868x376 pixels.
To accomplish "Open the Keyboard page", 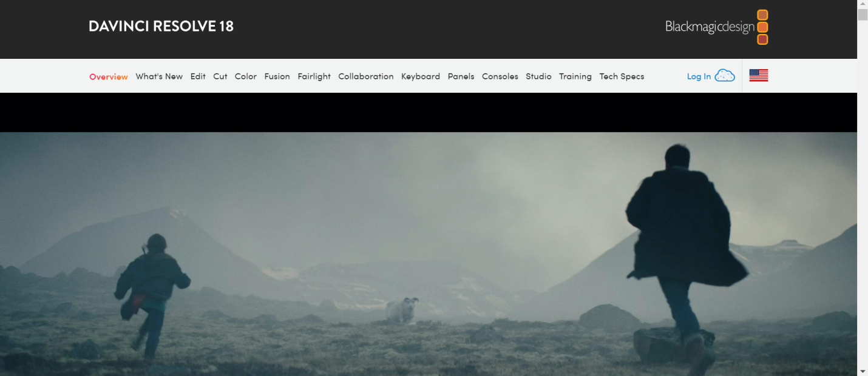I will [x=421, y=76].
